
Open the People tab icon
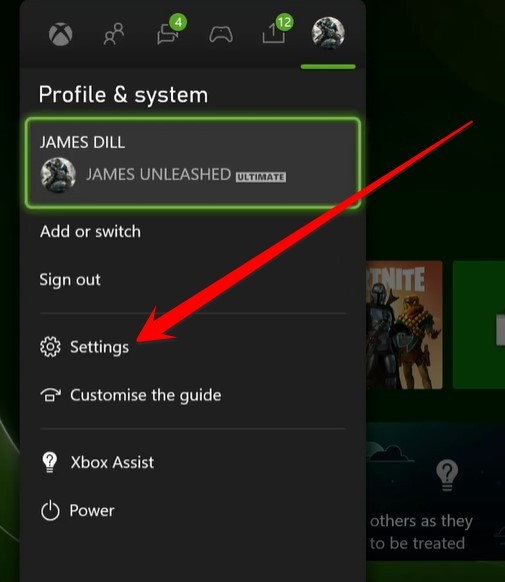click(114, 34)
